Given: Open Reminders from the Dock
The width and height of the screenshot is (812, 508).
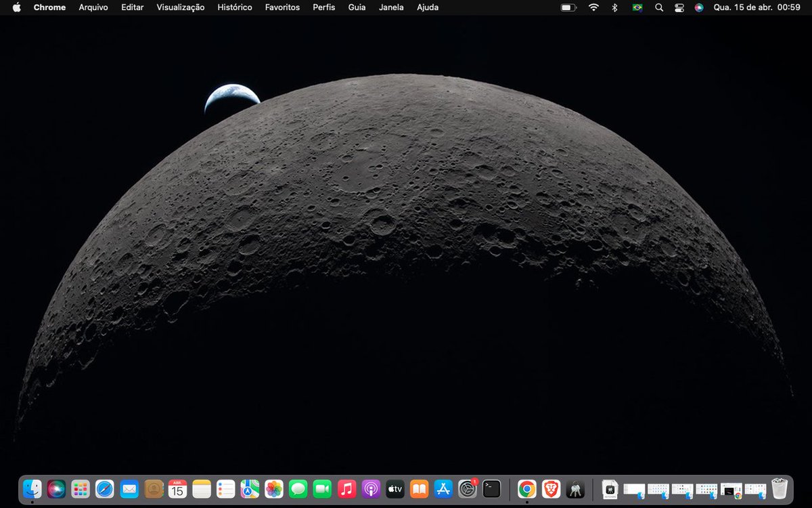Looking at the screenshot, I should click(226, 488).
